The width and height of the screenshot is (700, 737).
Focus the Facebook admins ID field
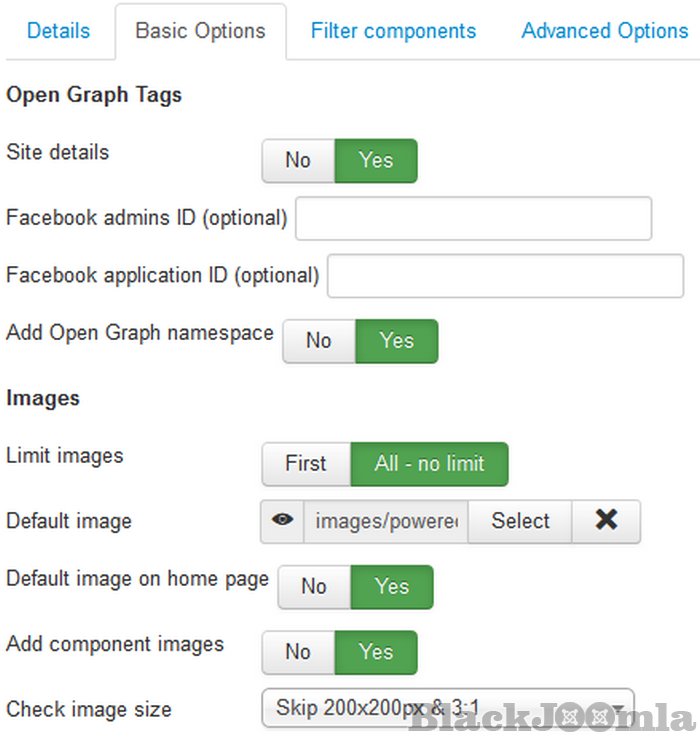tap(473, 218)
